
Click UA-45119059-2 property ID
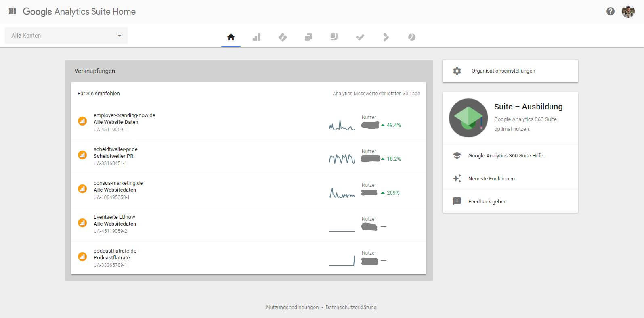click(x=111, y=231)
